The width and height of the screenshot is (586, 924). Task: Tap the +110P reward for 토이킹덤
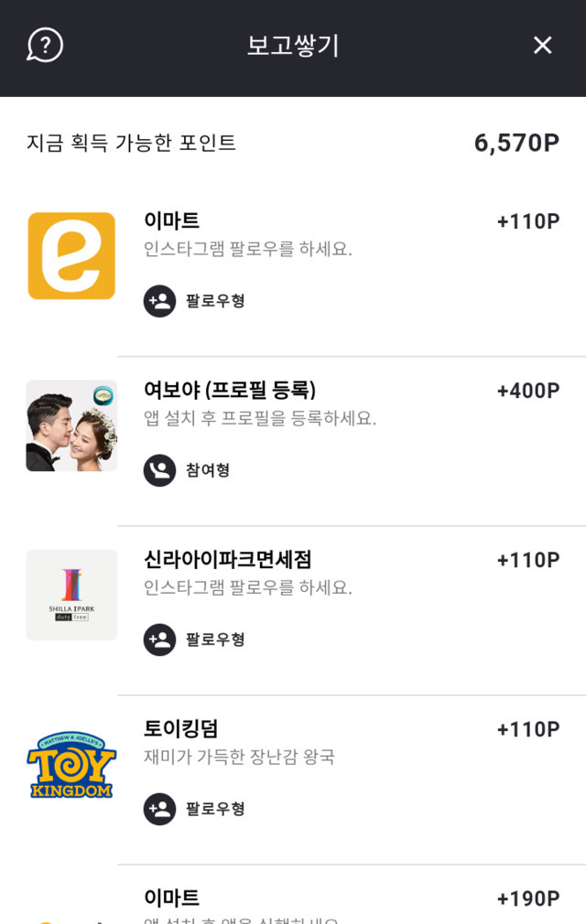tap(527, 729)
